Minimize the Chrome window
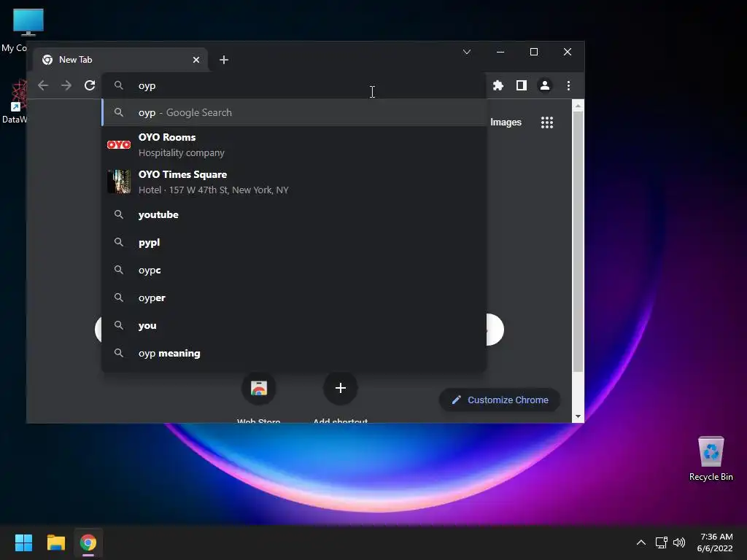 (x=500, y=52)
